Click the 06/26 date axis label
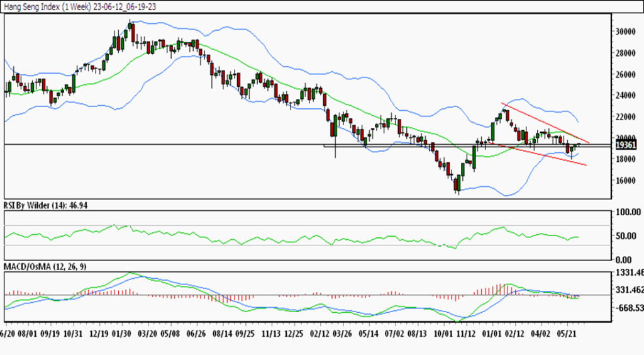 coord(196,333)
